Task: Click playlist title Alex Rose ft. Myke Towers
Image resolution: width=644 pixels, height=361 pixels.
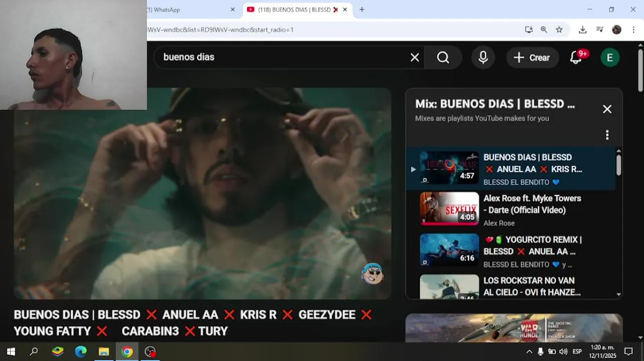Action: coord(532,204)
